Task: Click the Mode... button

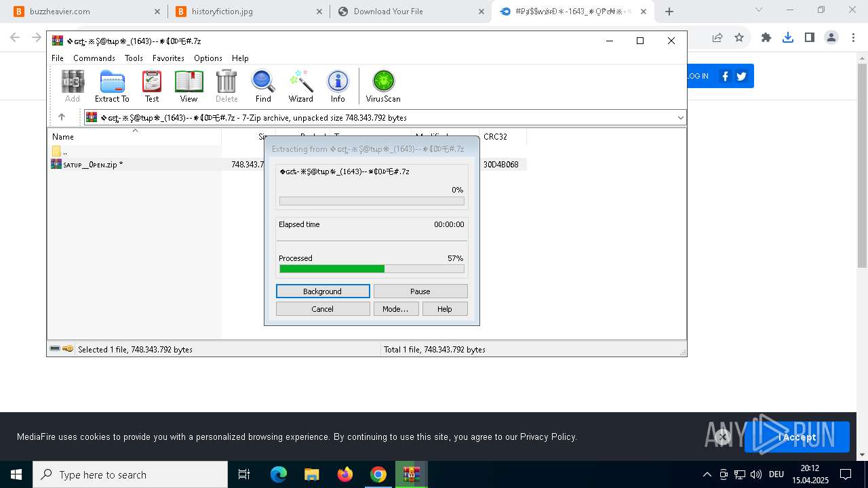Action: pyautogui.click(x=396, y=309)
